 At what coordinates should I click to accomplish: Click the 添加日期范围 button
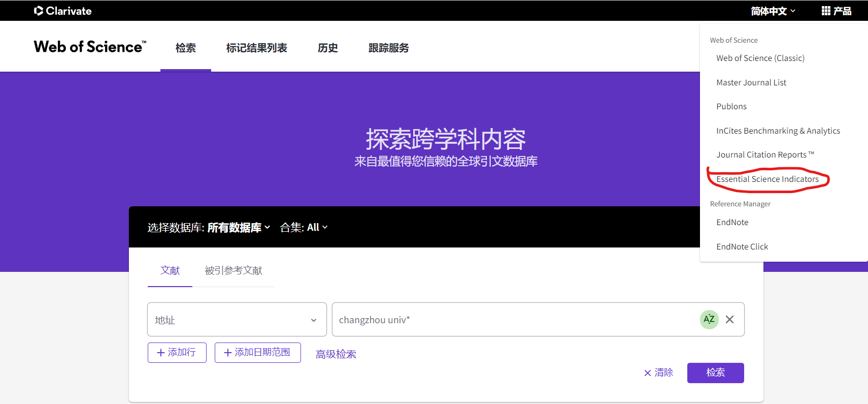point(258,352)
